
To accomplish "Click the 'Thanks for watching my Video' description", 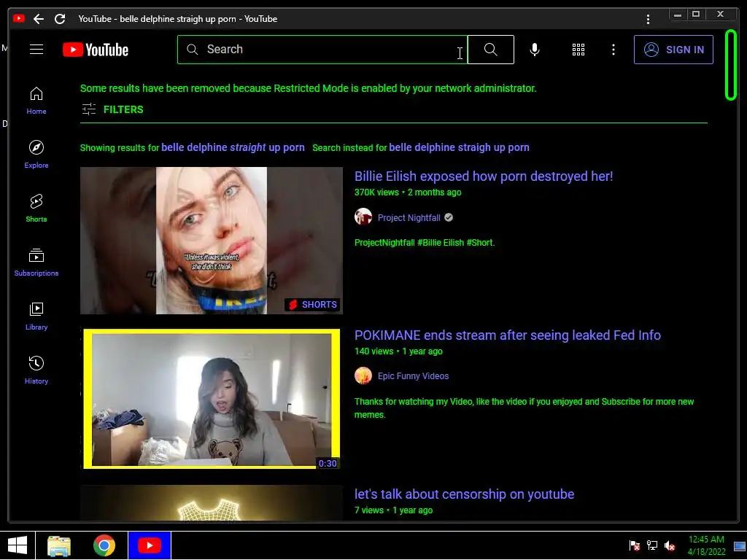I will 524,408.
